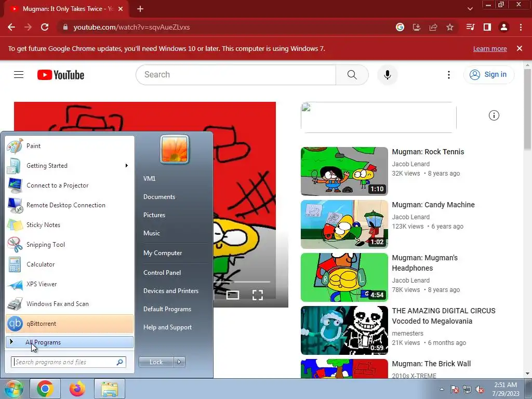This screenshot has width=532, height=399.
Task: Launch Sticky Notes
Action: coord(70,224)
